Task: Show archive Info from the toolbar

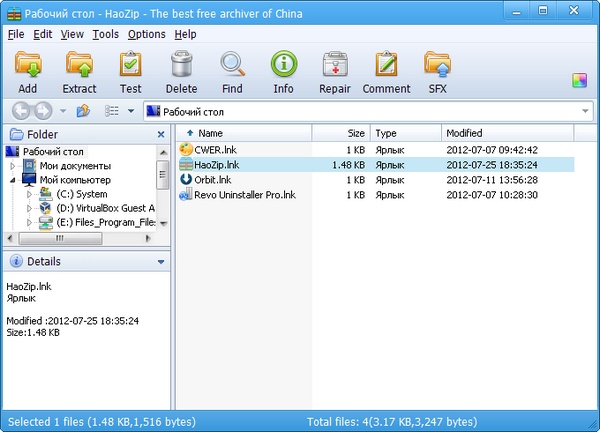Action: (x=283, y=66)
